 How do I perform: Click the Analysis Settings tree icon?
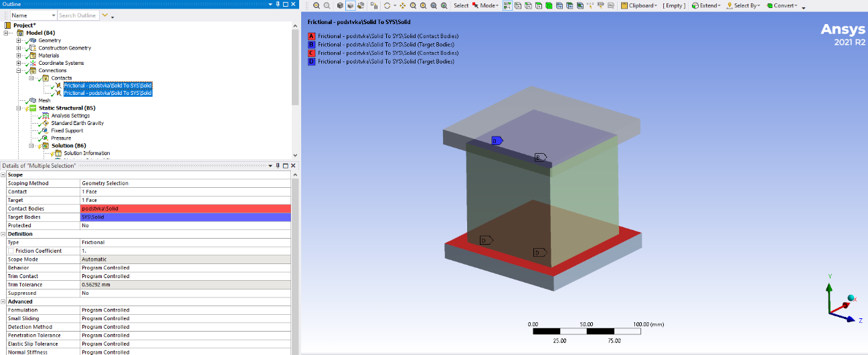(x=46, y=116)
